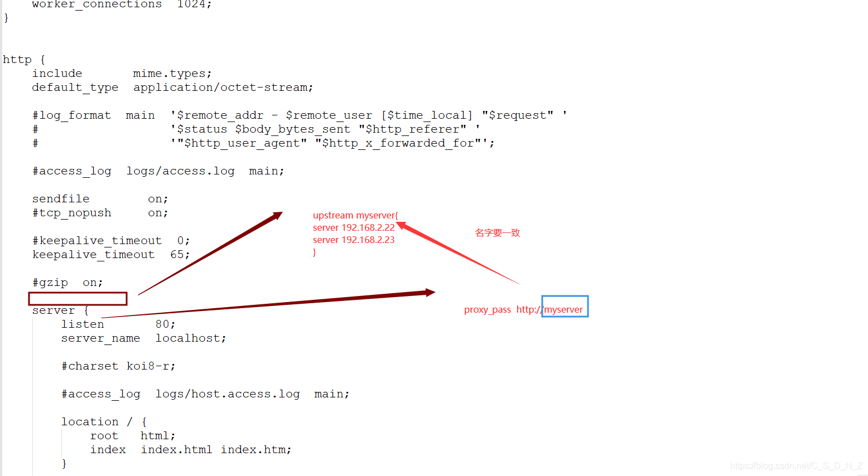Click the blog.csdn.net watermark URL
868x476 pixels.
coord(797,466)
